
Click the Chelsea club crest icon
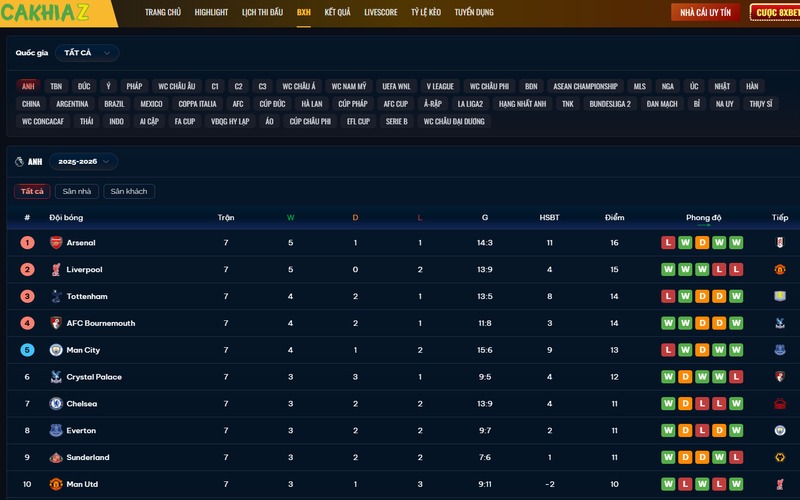tap(56, 404)
